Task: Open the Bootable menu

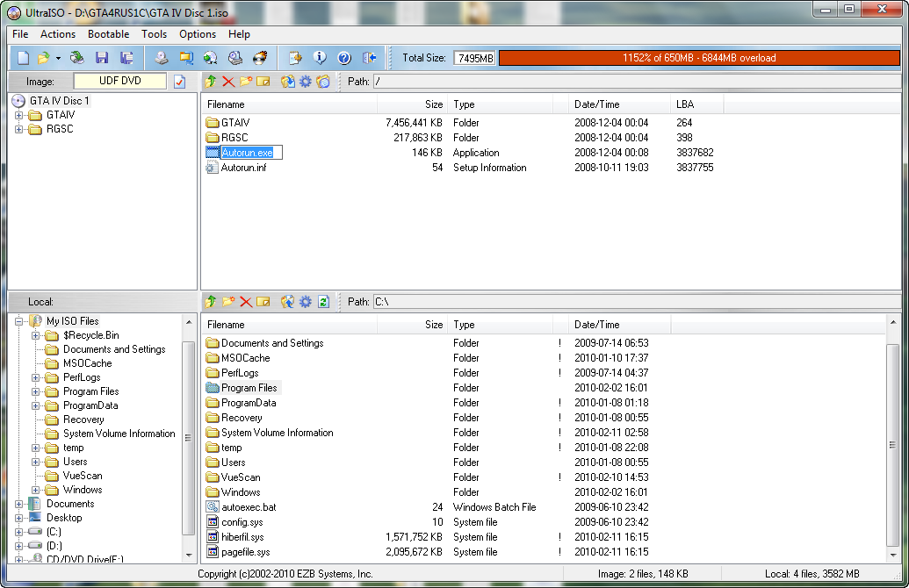Action: click(108, 34)
